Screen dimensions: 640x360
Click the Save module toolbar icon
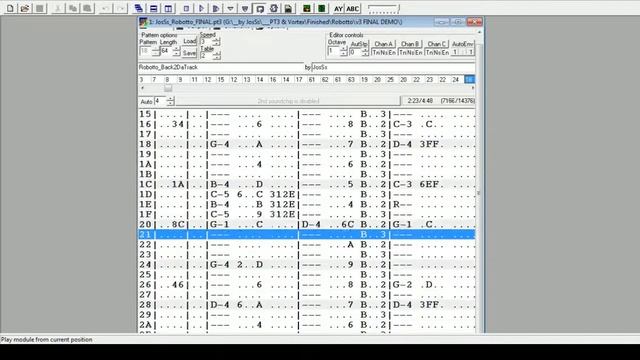click(x=40, y=8)
